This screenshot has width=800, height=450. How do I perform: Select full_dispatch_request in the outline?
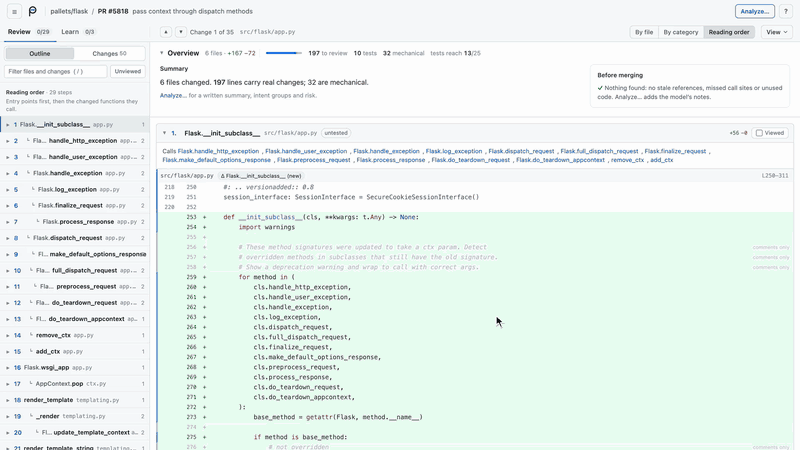(75, 270)
